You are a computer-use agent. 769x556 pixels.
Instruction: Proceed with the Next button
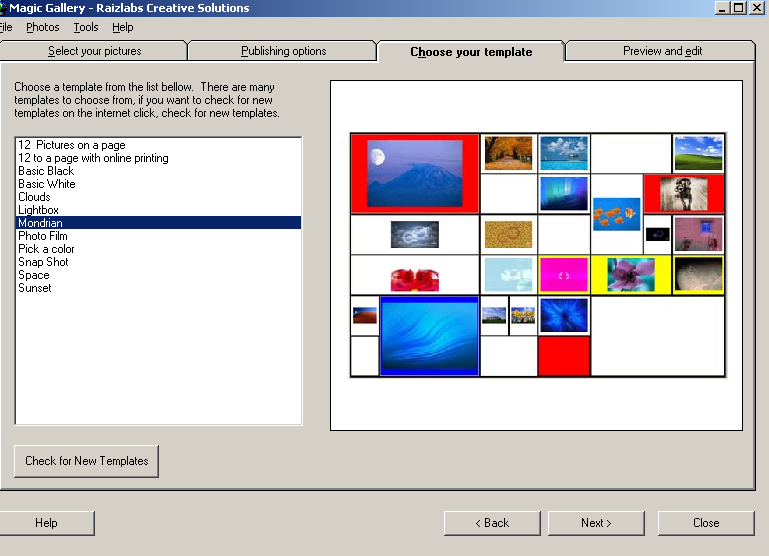pos(596,523)
